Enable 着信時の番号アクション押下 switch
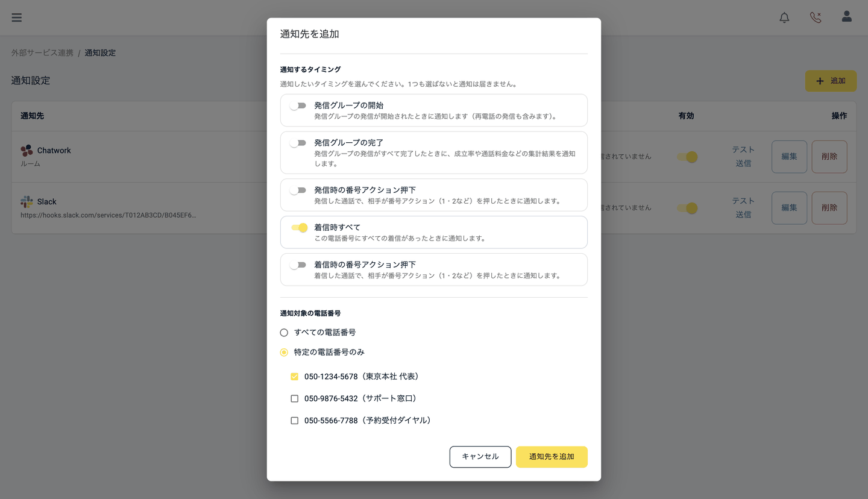The width and height of the screenshot is (868, 499). click(298, 265)
